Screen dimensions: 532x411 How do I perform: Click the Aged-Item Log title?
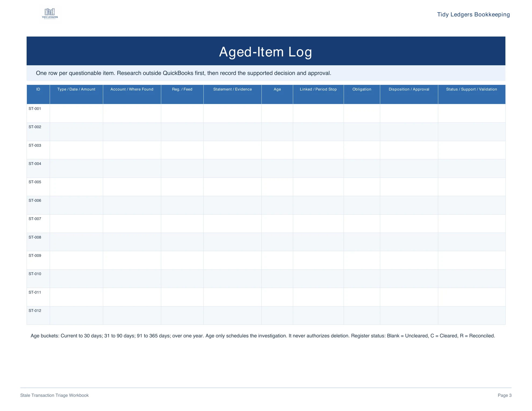point(266,52)
